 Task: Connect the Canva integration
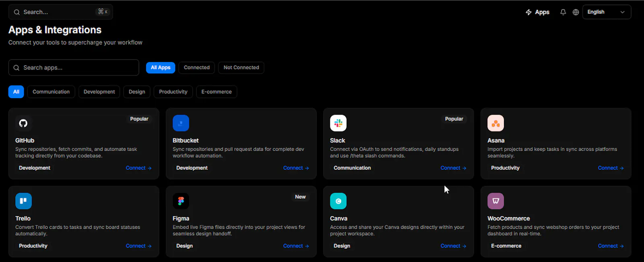[454, 246]
